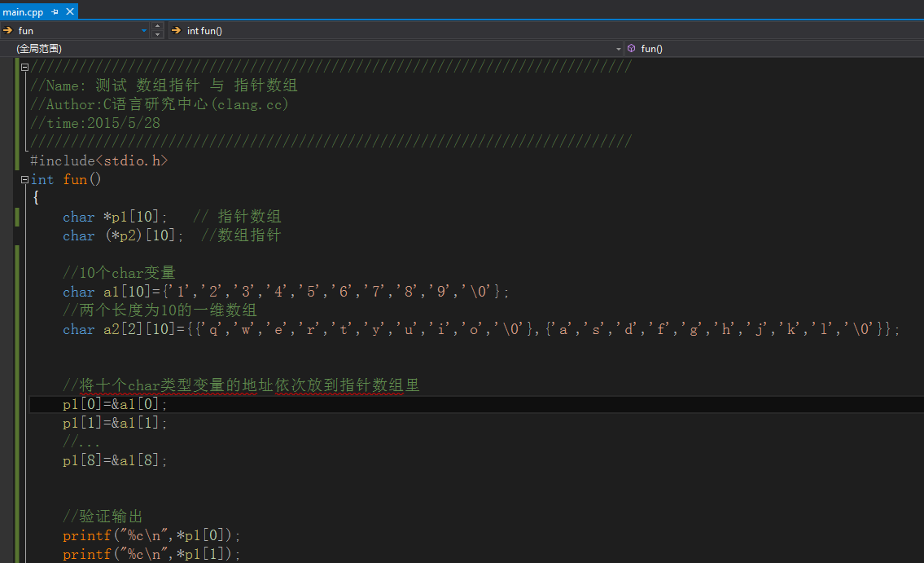Click the orange arrow icon beside fun dropdown

7,31
